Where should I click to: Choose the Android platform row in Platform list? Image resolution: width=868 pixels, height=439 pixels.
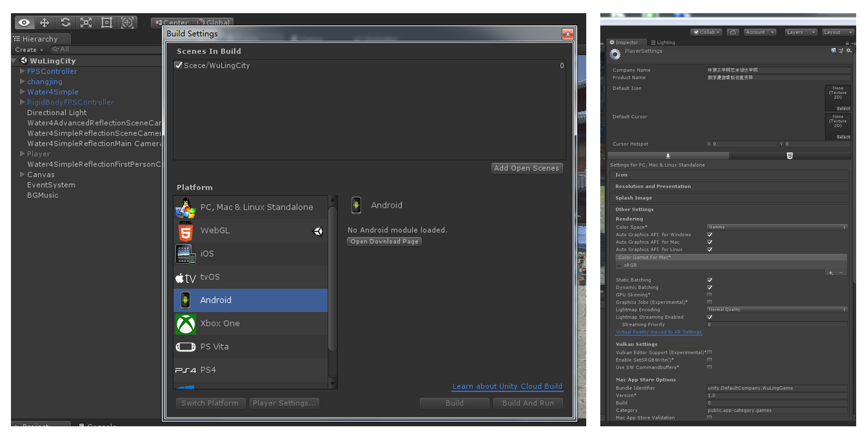[251, 300]
